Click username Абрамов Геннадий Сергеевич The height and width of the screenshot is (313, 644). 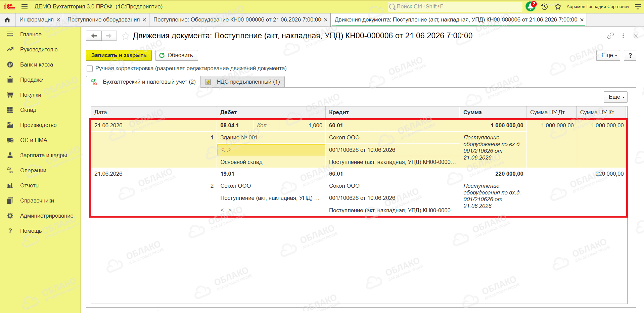coord(598,6)
